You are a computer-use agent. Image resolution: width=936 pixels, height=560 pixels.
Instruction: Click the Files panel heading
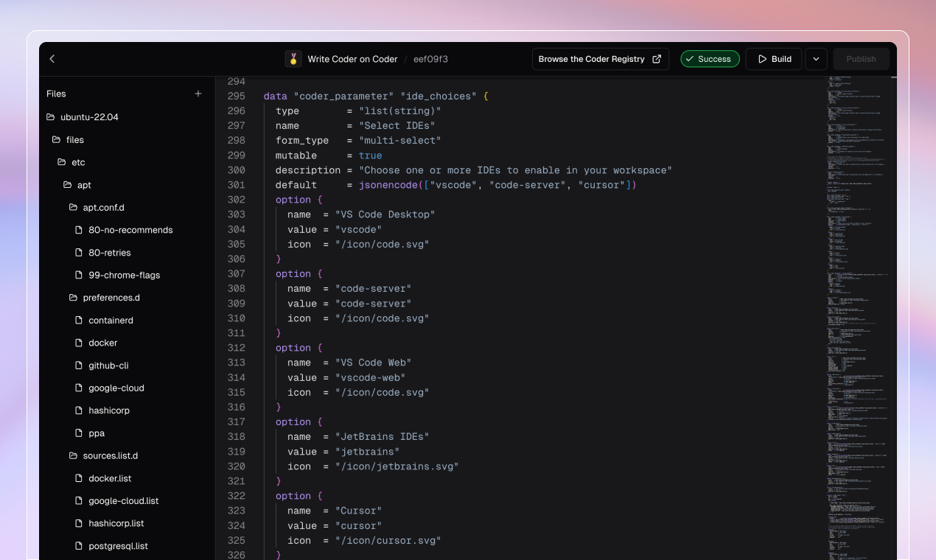(x=56, y=94)
